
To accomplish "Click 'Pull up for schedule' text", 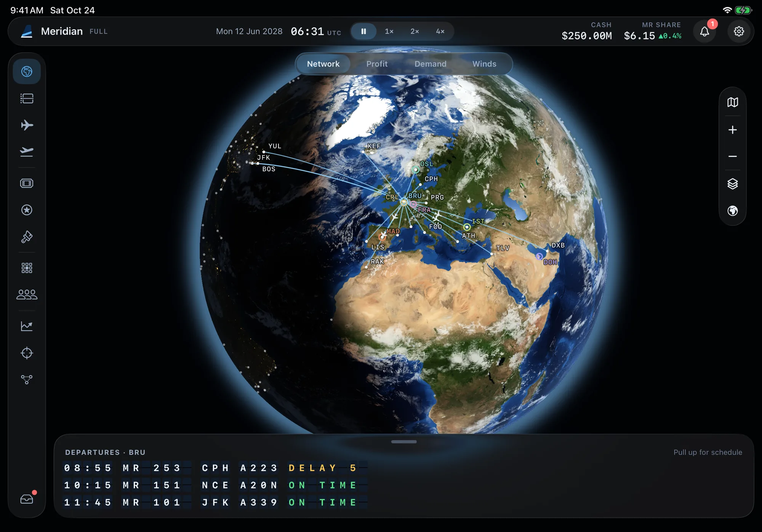I will click(708, 452).
